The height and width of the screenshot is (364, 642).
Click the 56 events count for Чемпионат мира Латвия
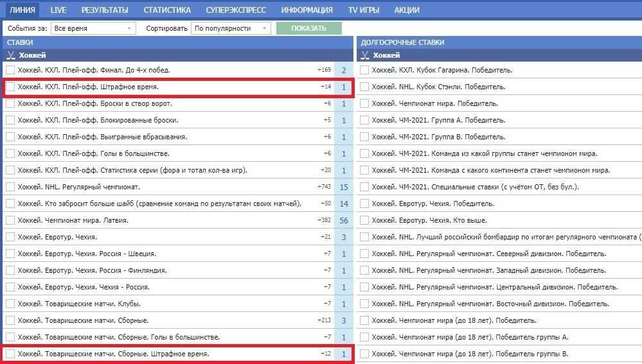(x=344, y=221)
